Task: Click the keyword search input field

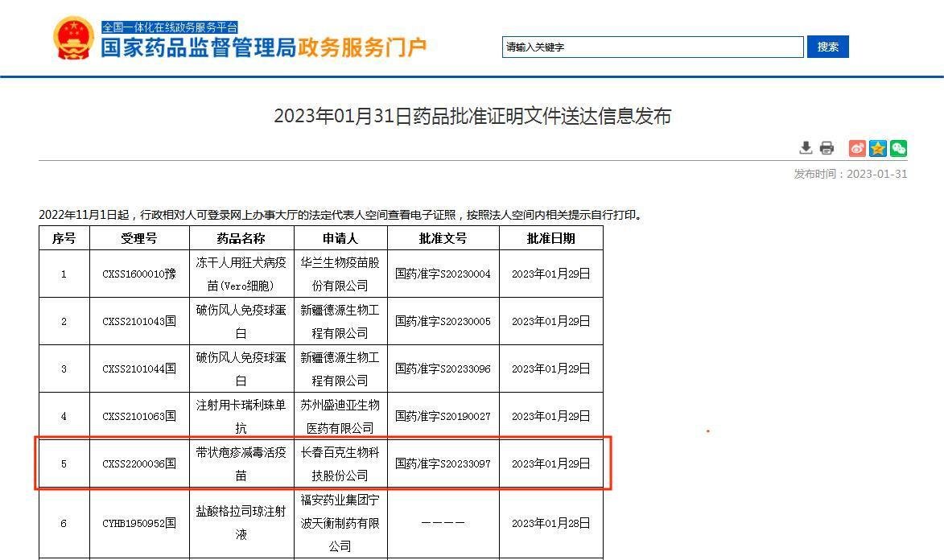Action: 653,47
